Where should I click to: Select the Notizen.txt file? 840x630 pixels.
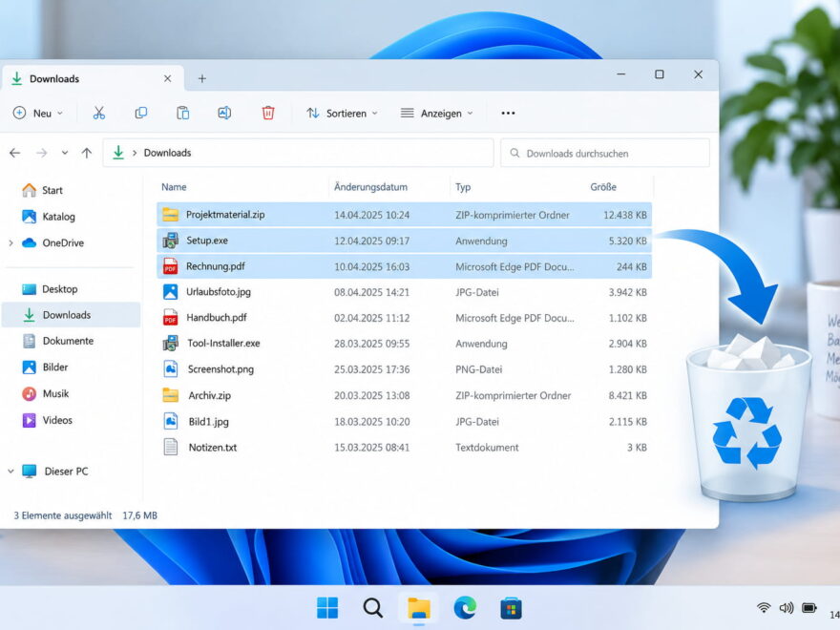(x=404, y=448)
